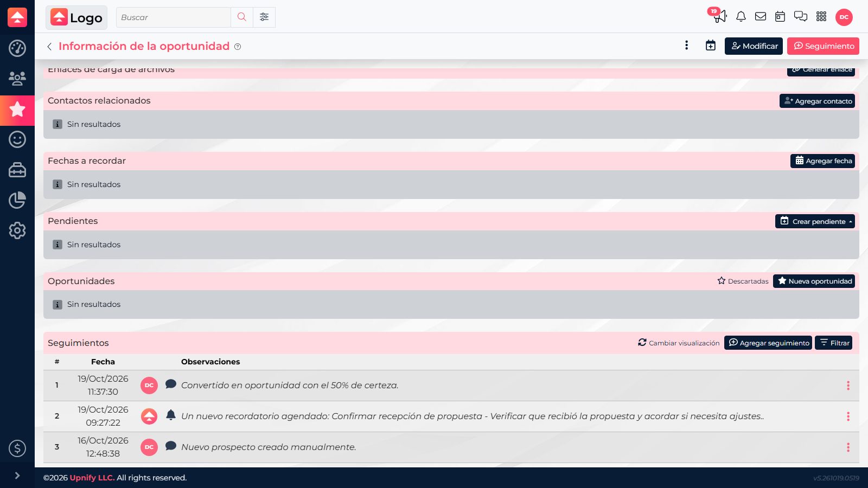
Task: Open the three-dot menu beside Modificar
Action: tap(687, 46)
